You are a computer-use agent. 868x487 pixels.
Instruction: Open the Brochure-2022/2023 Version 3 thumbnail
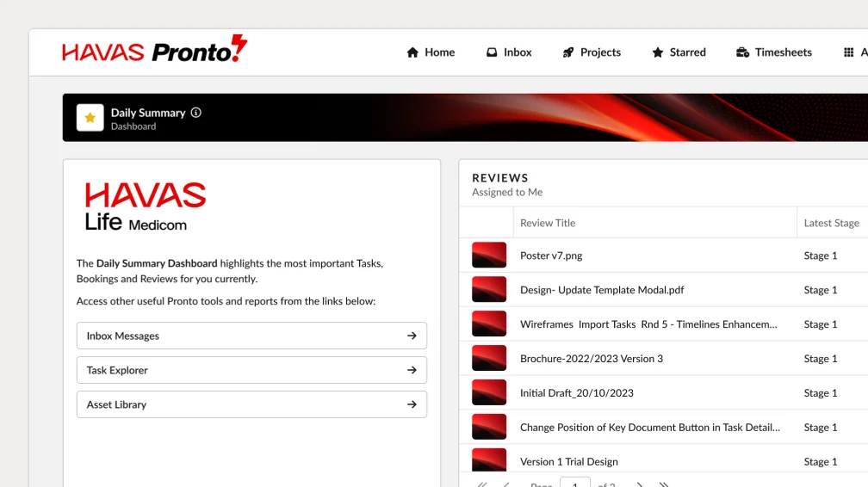(x=489, y=358)
